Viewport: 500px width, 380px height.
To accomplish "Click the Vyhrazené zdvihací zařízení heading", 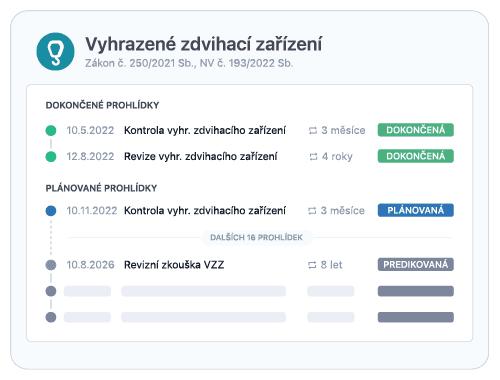I will click(x=203, y=44).
